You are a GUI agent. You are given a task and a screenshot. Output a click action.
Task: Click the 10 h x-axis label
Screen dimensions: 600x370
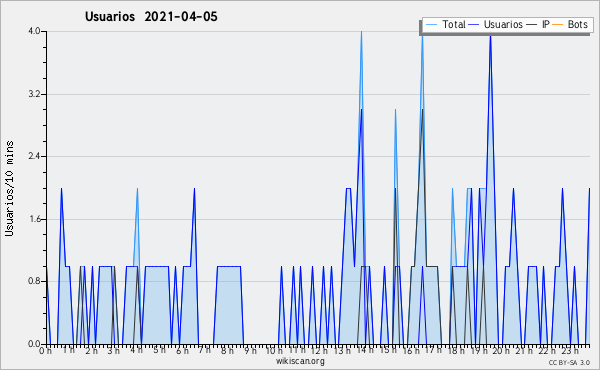coord(274,350)
